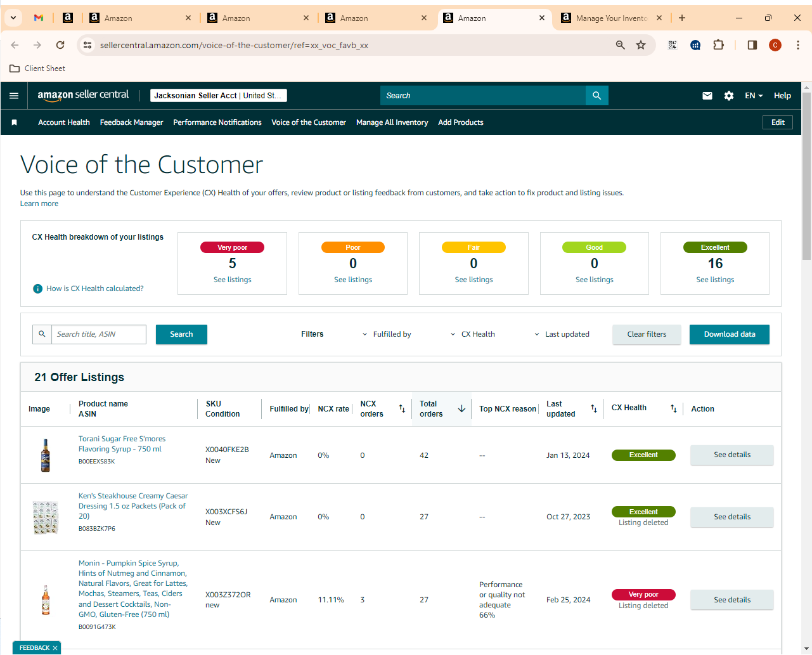Click the browser back arrow
Screen dimensions: 812x655
pos(15,45)
